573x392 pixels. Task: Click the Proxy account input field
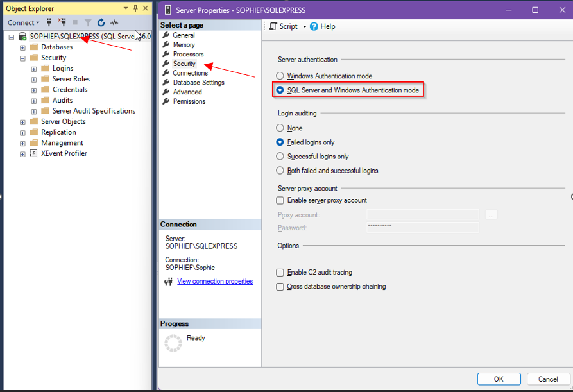click(422, 214)
